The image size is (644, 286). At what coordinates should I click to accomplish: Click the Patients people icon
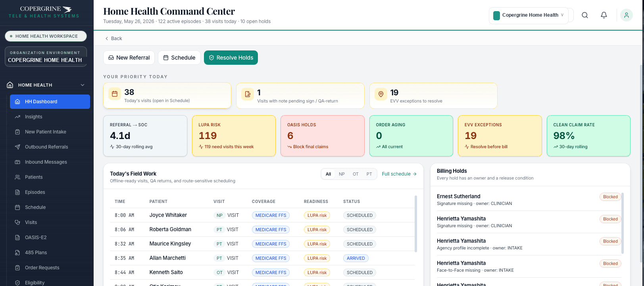pyautogui.click(x=17, y=177)
